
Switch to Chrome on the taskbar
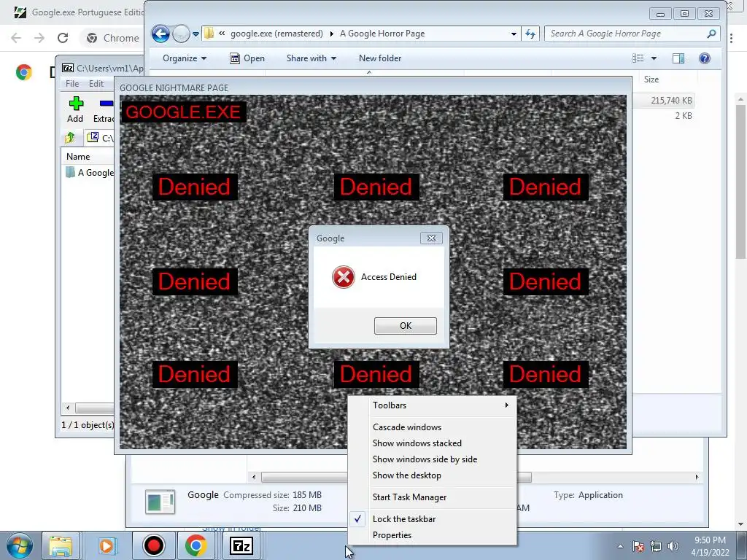[196, 545]
